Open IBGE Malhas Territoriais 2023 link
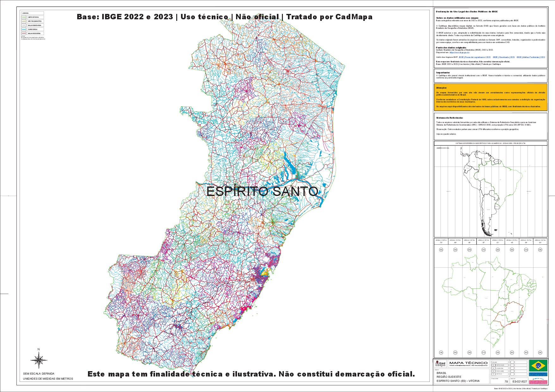This screenshot has height=392, width=555. (x=531, y=57)
